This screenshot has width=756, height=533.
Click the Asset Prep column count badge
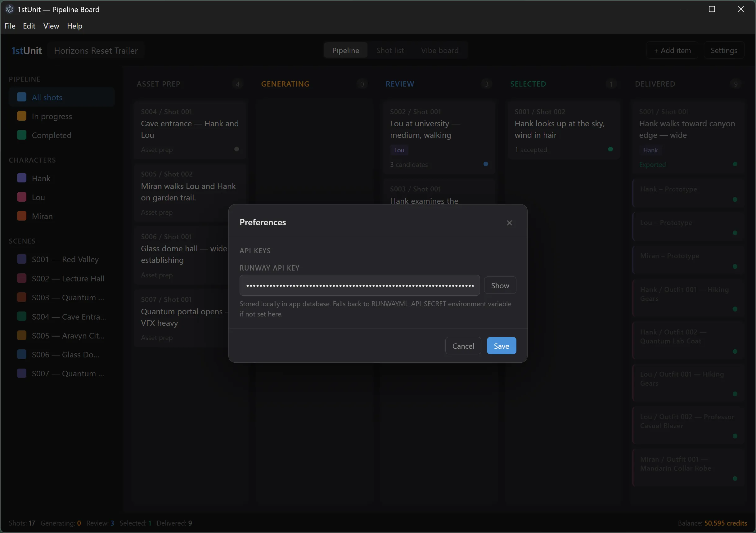pyautogui.click(x=237, y=84)
